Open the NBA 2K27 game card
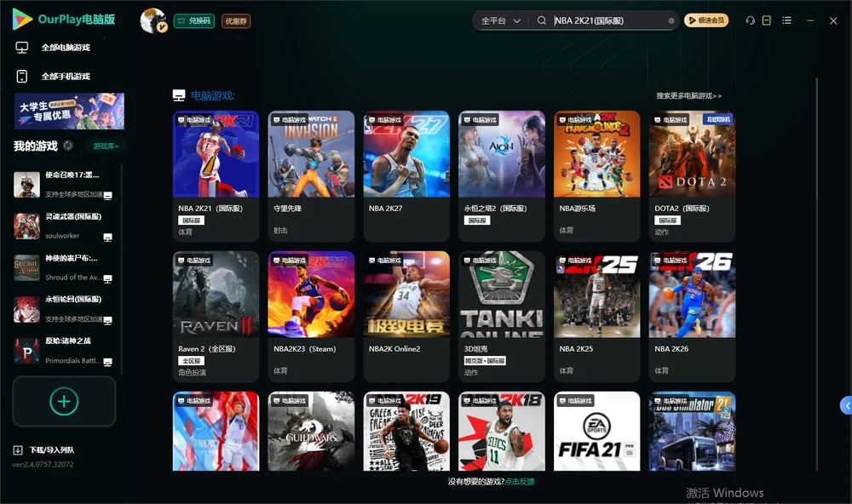 406,176
